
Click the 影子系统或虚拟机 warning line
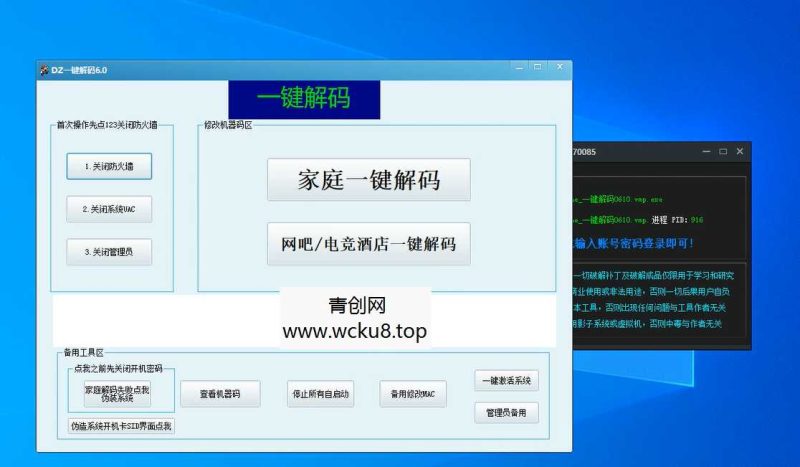click(x=647, y=324)
